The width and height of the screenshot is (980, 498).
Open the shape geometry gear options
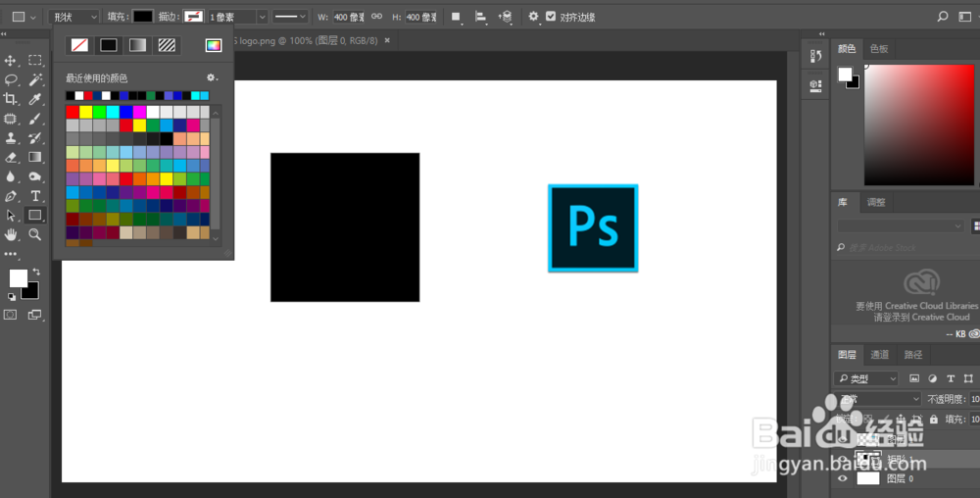click(533, 17)
